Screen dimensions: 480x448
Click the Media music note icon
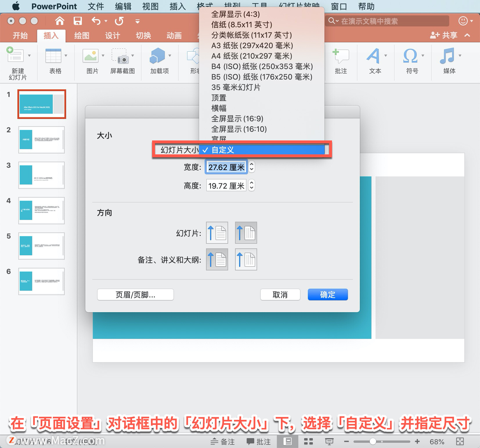click(447, 56)
